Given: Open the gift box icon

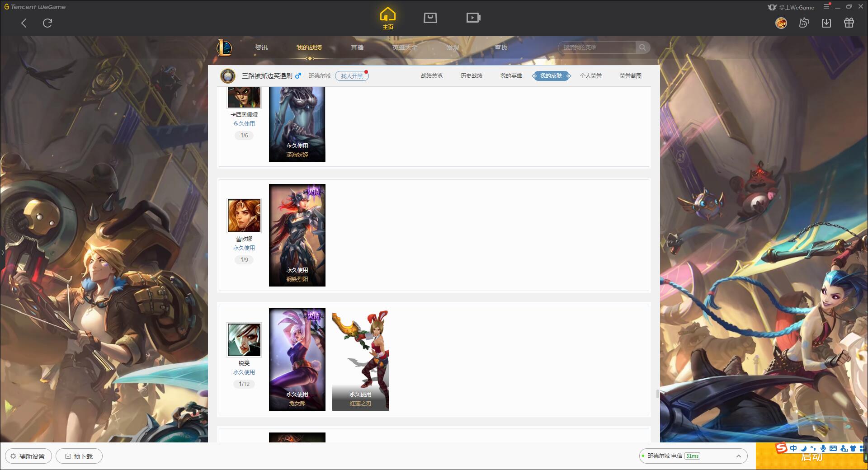Looking at the screenshot, I should 849,23.
